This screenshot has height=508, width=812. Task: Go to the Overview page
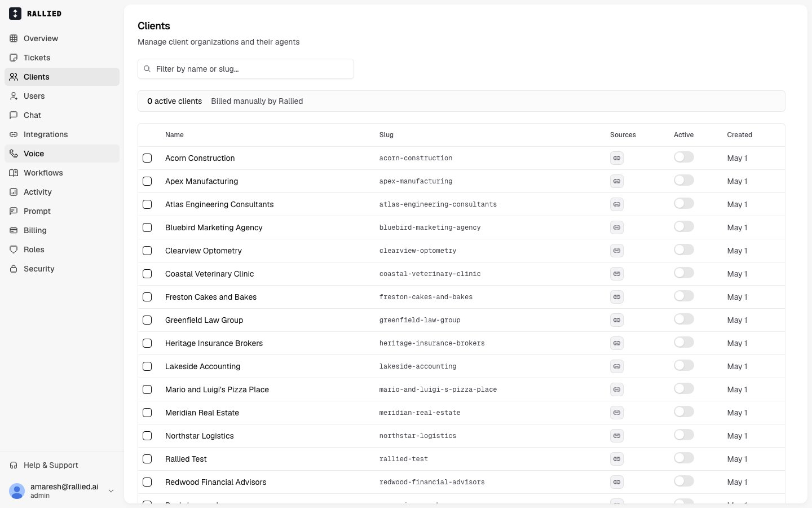[62, 38]
